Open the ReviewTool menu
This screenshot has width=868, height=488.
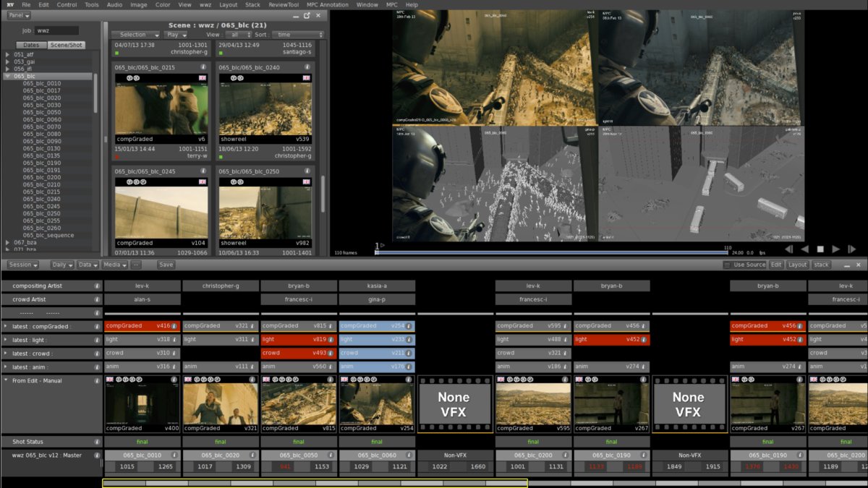coord(284,4)
